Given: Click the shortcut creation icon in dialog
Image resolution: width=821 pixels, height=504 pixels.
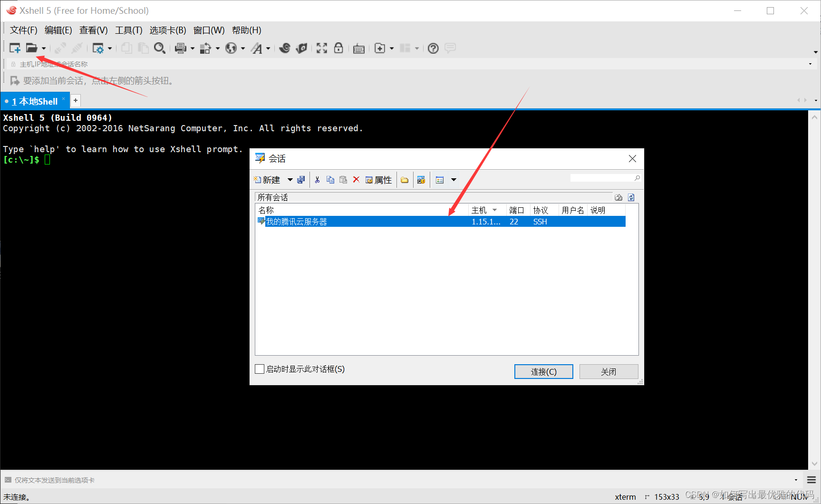Looking at the screenshot, I should pos(421,180).
